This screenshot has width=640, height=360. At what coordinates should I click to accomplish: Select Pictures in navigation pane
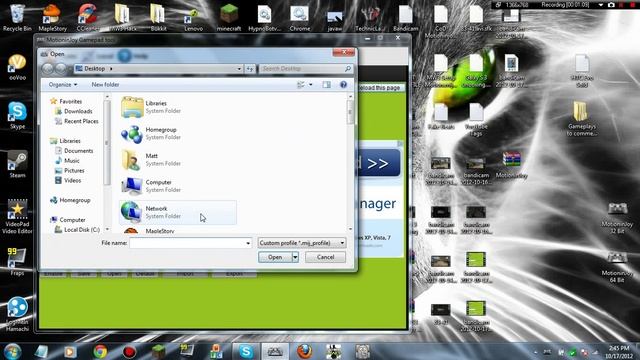coord(69,171)
